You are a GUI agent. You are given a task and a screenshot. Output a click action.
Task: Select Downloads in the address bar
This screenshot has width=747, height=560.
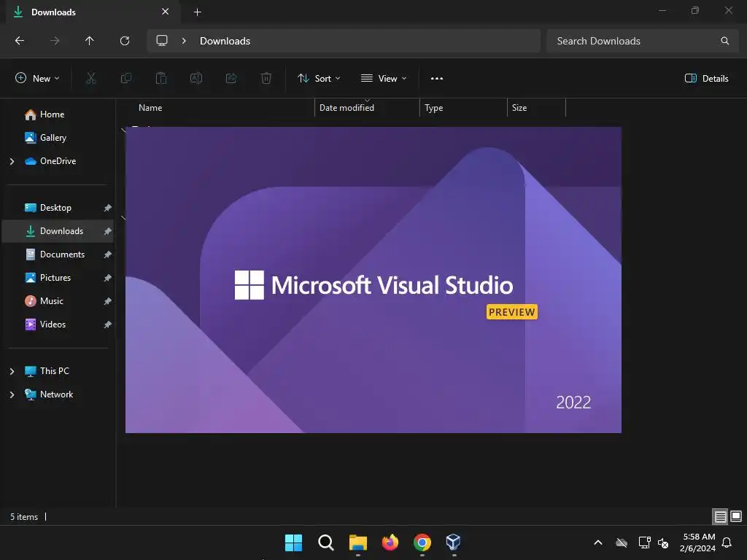[225, 41]
